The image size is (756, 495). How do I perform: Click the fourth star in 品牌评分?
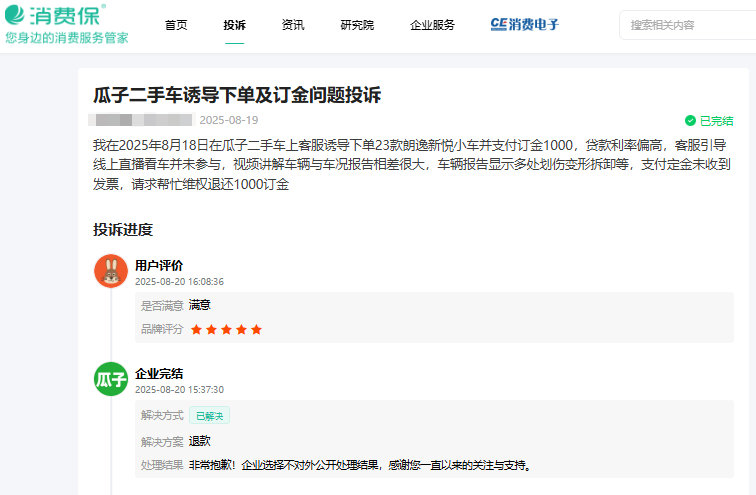tap(242, 330)
